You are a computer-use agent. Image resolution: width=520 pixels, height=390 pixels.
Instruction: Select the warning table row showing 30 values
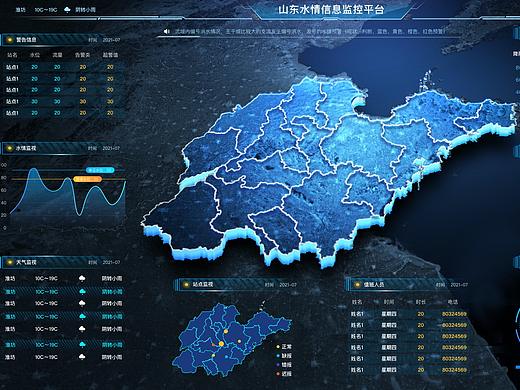[62, 101]
